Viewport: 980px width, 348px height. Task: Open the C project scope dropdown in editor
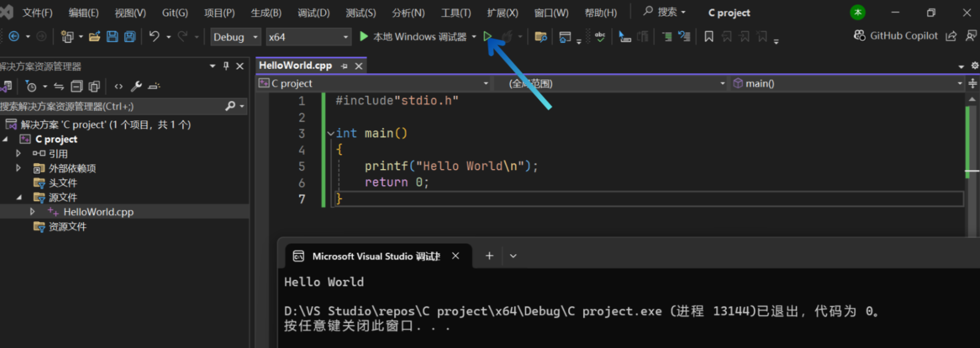pos(374,83)
